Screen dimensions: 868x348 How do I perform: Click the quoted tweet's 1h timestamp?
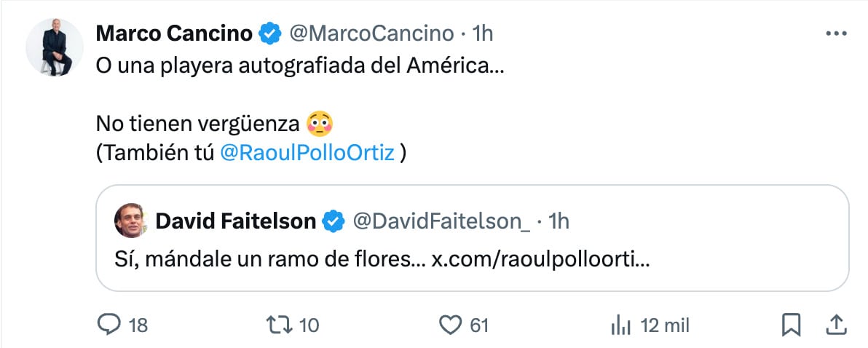pyautogui.click(x=559, y=221)
